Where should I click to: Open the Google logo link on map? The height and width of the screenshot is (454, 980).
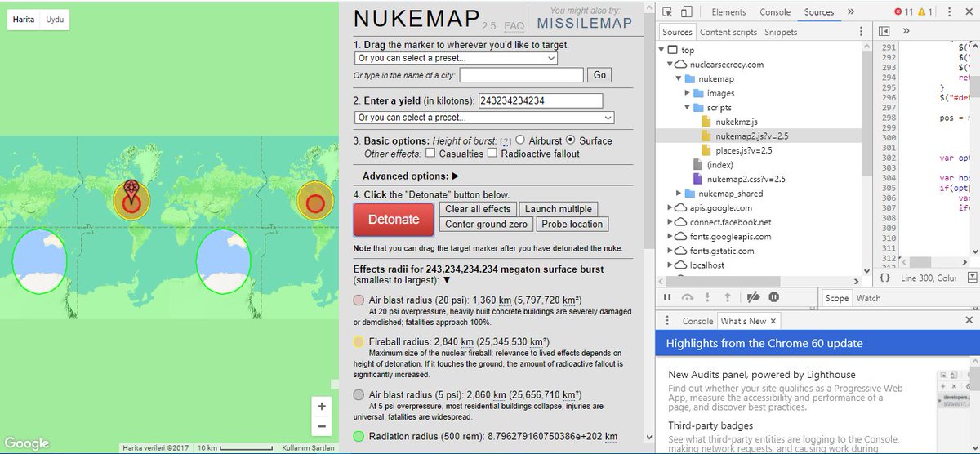[x=27, y=443]
